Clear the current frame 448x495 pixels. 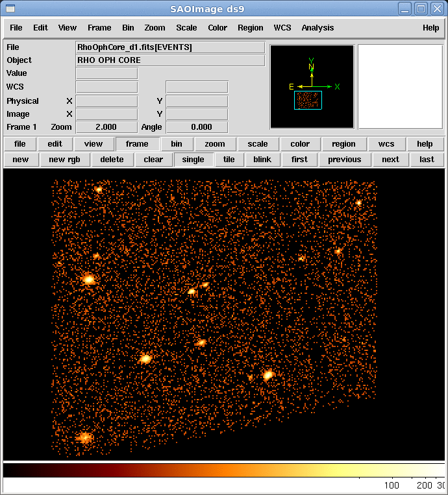pos(153,160)
